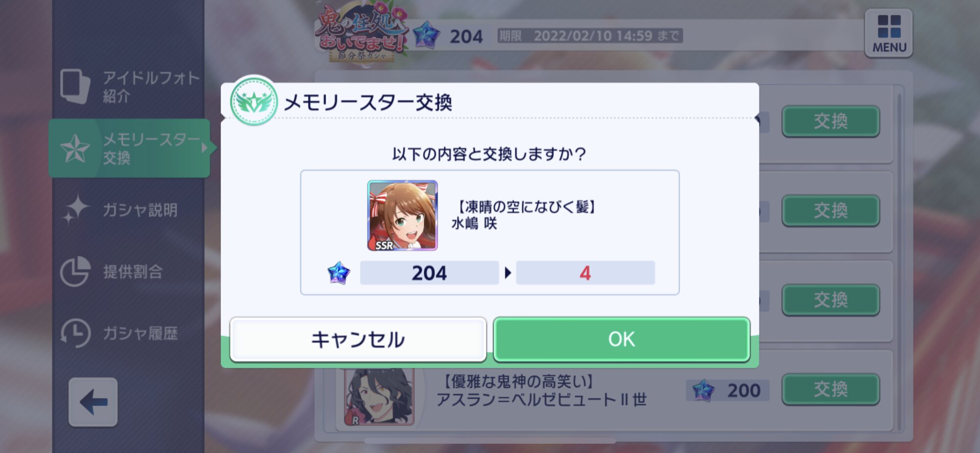Click the star icon in the header bar
This screenshot has height=453, width=980.
point(426,35)
